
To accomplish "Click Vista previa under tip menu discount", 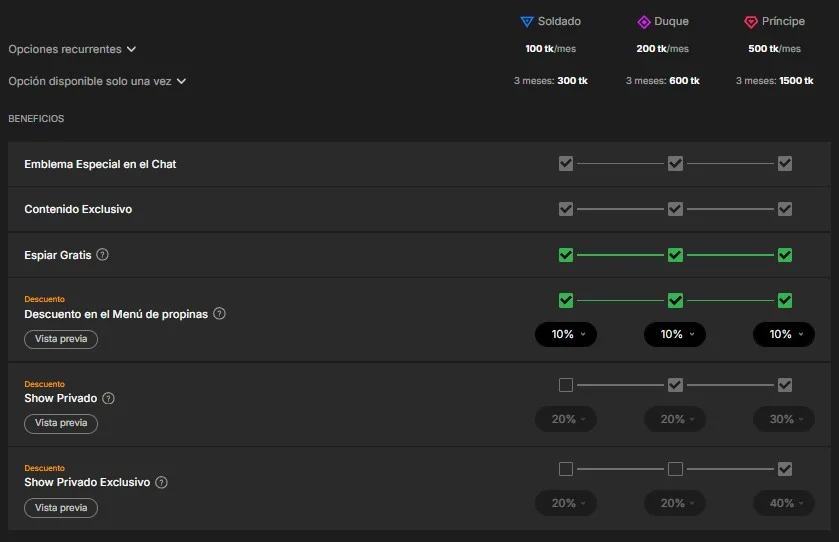I will tap(61, 339).
